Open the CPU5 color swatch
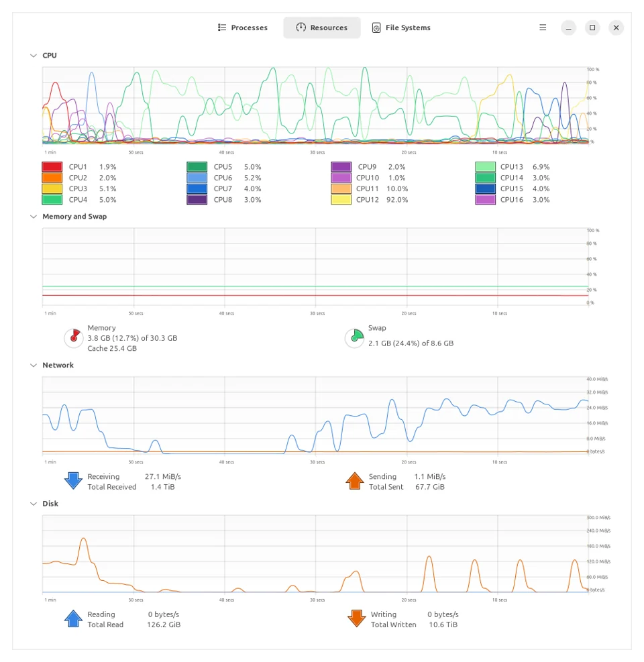This screenshot has width=644, height=662. [197, 167]
